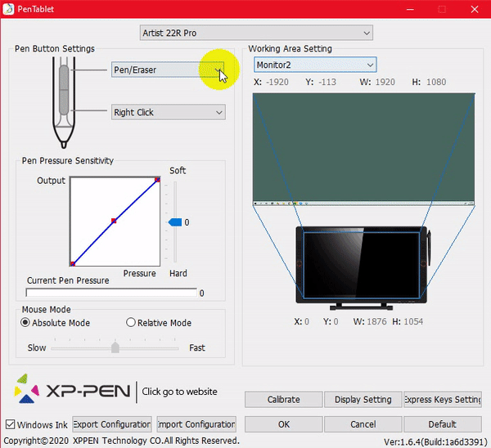
Task: Click the Cancel button
Action: coord(363,424)
